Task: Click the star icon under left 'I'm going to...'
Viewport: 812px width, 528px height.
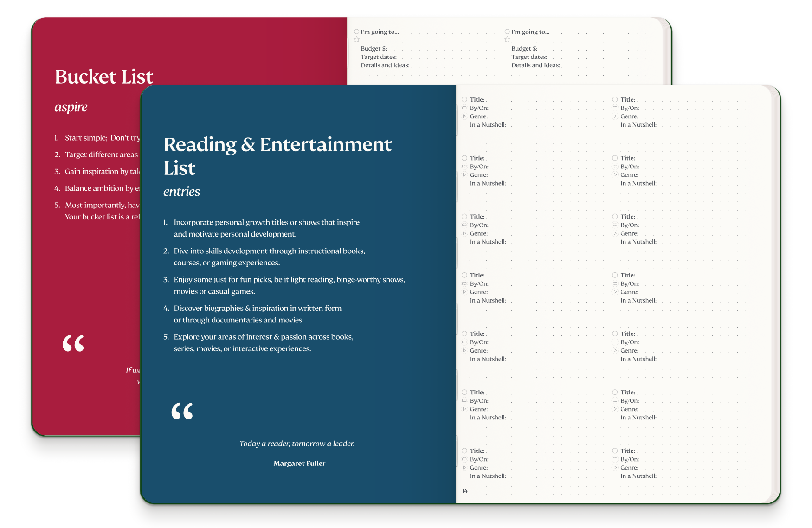Action: tap(357, 39)
